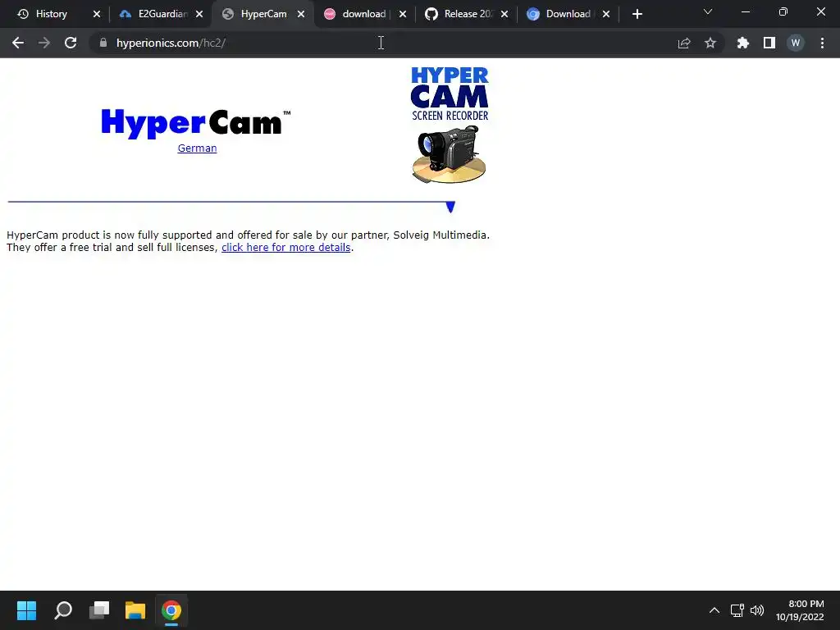Click the HyperCam Screen Recorder camera image
Image resolution: width=840 pixels, height=630 pixels.
coord(450,126)
